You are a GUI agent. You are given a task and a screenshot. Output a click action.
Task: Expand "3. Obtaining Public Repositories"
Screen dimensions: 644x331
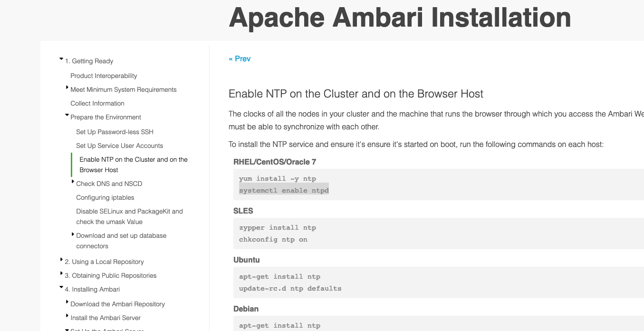[x=62, y=273]
